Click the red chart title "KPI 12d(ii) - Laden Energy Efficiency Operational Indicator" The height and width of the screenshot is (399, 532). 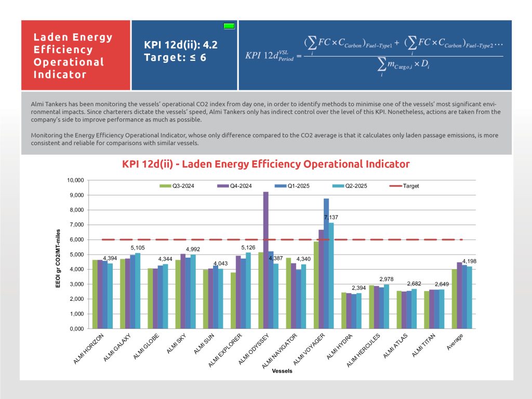click(x=266, y=164)
